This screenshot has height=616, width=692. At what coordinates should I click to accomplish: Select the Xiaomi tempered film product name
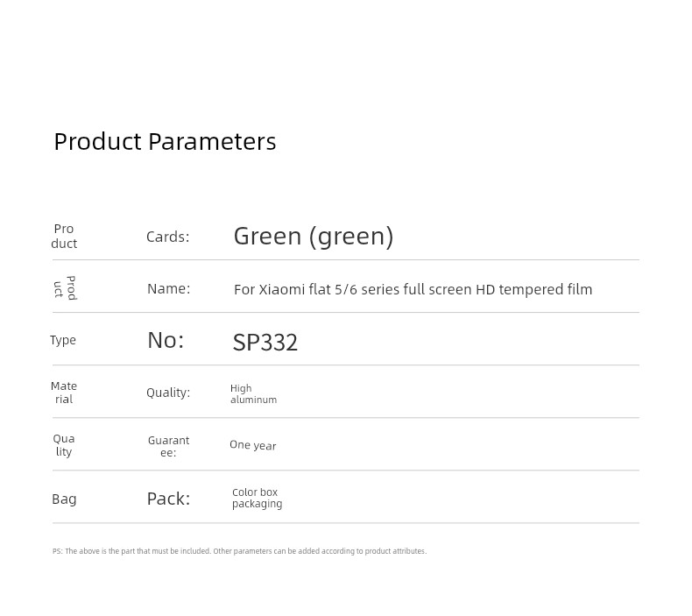413,290
